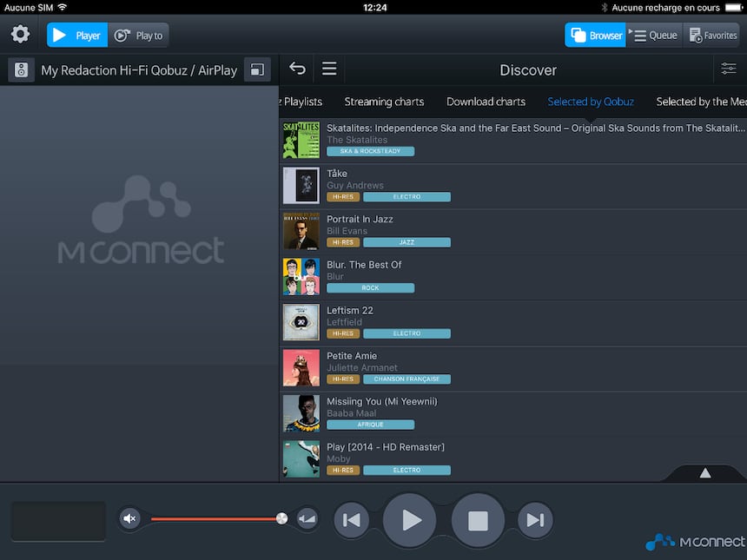The image size is (747, 560).
Task: Click artist name Juliette Armanet
Action: (362, 367)
